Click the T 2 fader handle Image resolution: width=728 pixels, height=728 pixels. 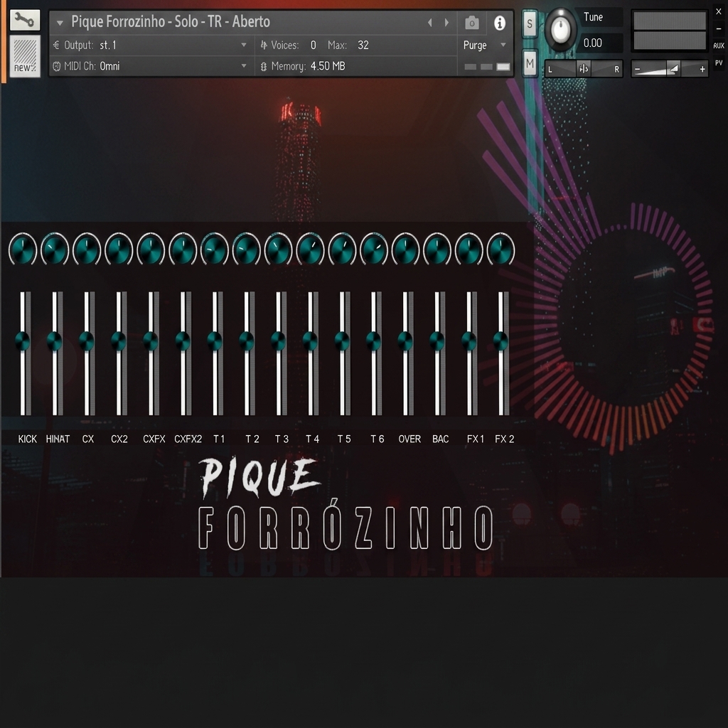point(247,341)
